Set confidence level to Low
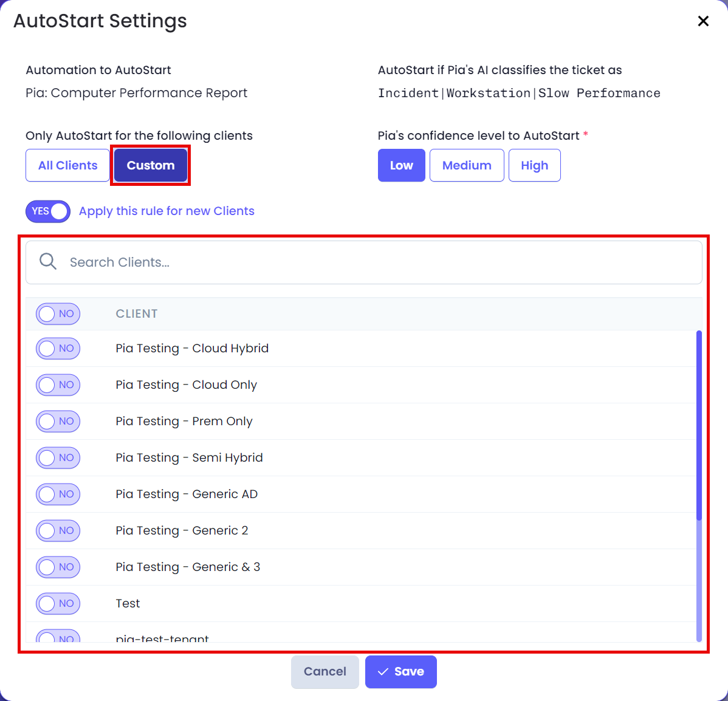This screenshot has width=728, height=701. (x=401, y=165)
